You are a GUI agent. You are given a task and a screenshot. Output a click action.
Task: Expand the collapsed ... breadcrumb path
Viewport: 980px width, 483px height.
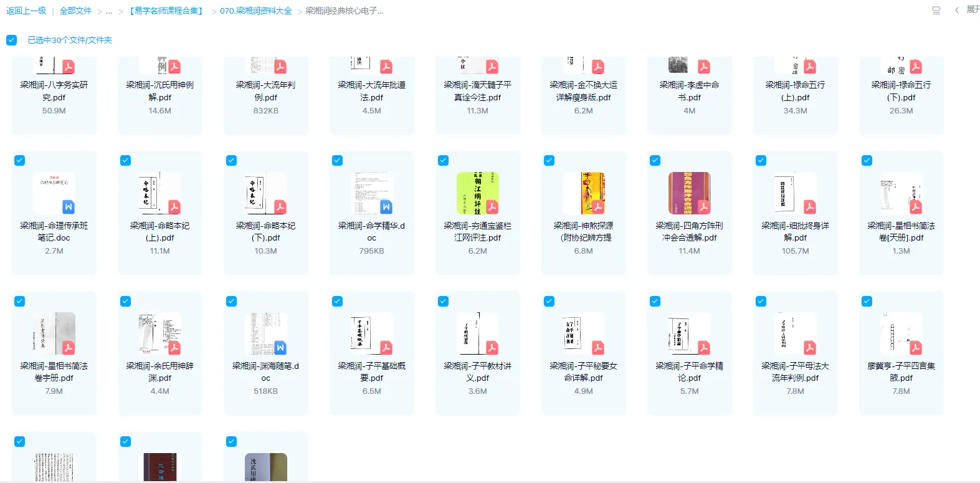[x=109, y=11]
